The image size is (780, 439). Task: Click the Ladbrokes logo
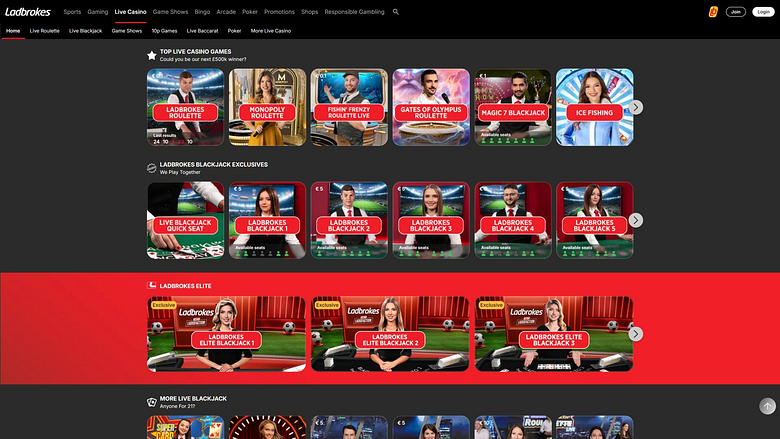click(x=28, y=12)
